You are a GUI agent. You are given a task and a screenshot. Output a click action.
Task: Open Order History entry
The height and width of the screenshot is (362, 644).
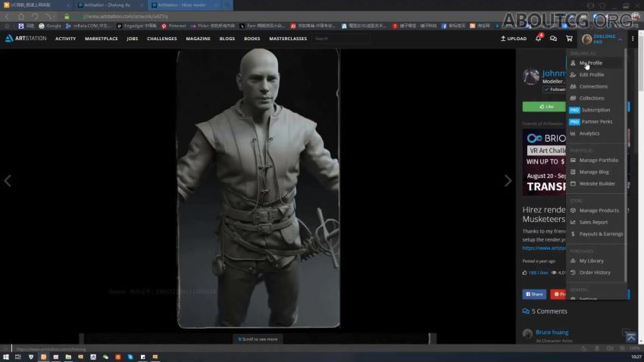596,273
